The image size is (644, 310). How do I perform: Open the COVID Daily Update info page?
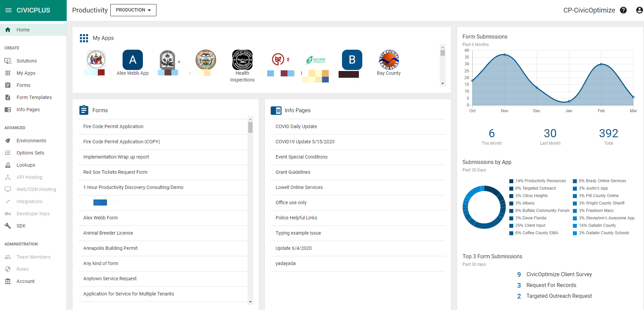[358, 127]
